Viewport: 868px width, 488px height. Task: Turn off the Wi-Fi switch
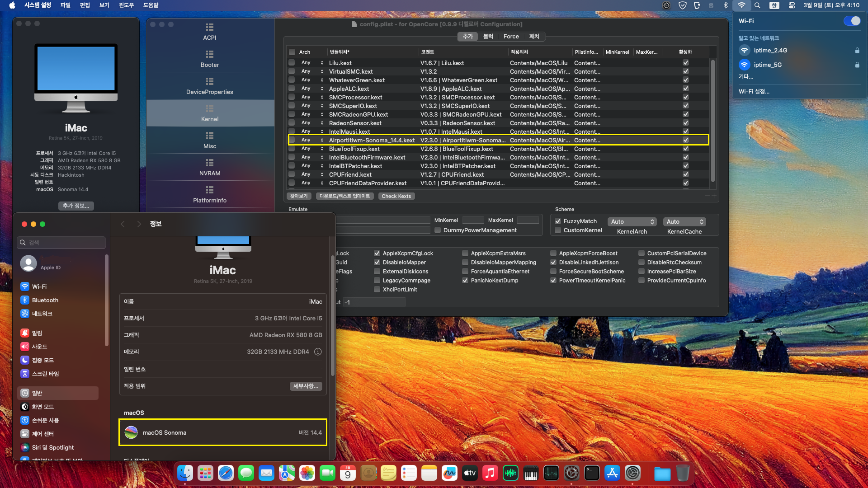coord(852,21)
